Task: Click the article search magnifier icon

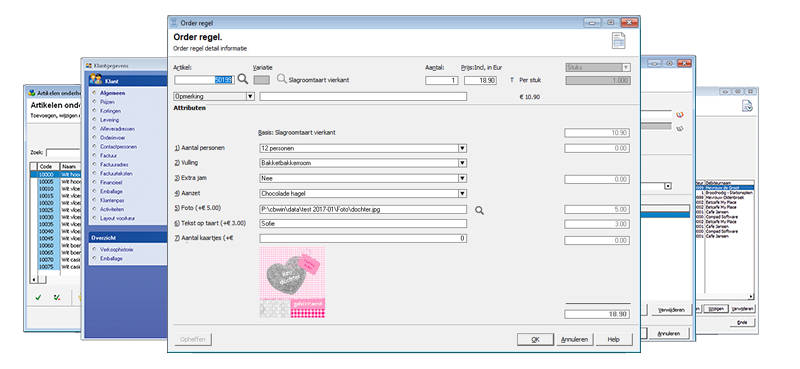Action: (x=243, y=79)
